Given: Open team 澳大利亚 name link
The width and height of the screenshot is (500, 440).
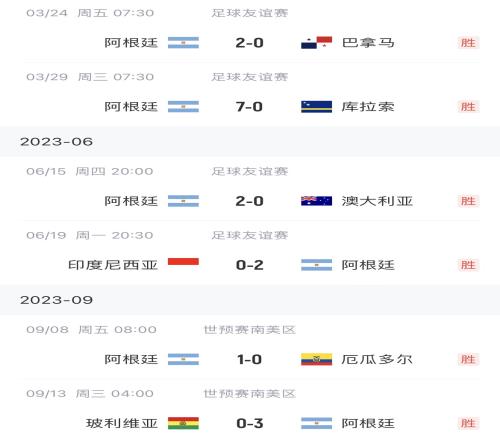Looking at the screenshot, I should tap(377, 201).
